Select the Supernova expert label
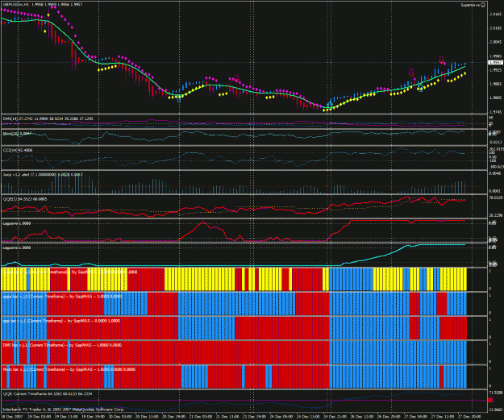The width and height of the screenshot is (504, 420). (470, 5)
